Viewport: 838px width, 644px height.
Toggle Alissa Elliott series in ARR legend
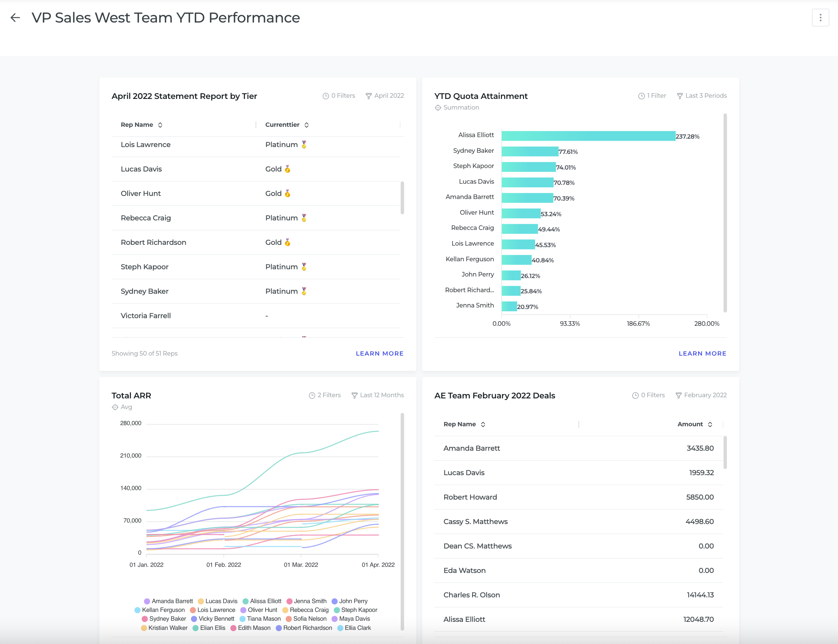[x=262, y=601]
